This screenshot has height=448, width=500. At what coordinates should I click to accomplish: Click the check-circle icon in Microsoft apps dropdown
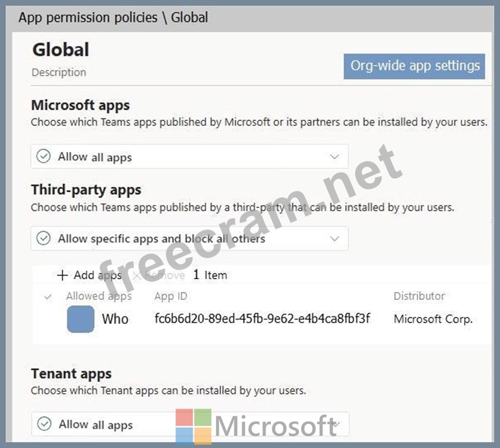pos(43,157)
